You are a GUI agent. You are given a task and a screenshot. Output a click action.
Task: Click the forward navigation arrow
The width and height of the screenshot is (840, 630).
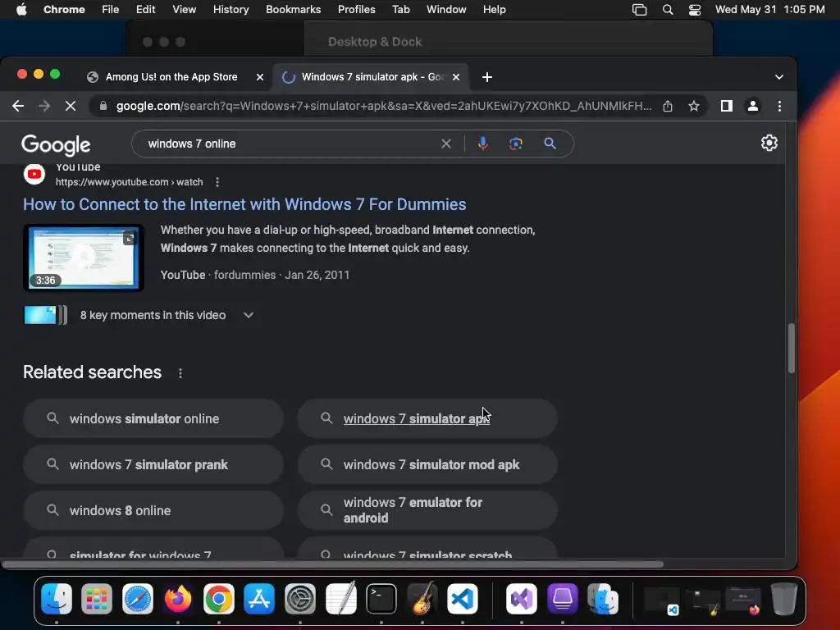click(44, 106)
